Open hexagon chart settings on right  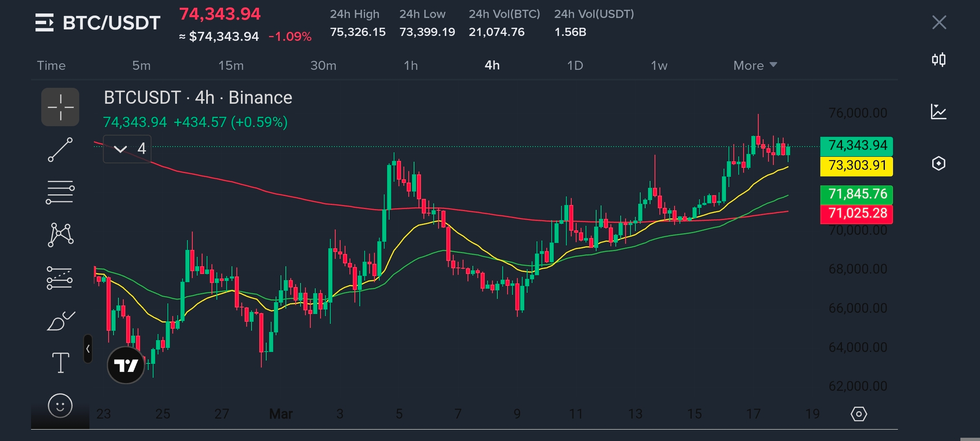point(938,163)
